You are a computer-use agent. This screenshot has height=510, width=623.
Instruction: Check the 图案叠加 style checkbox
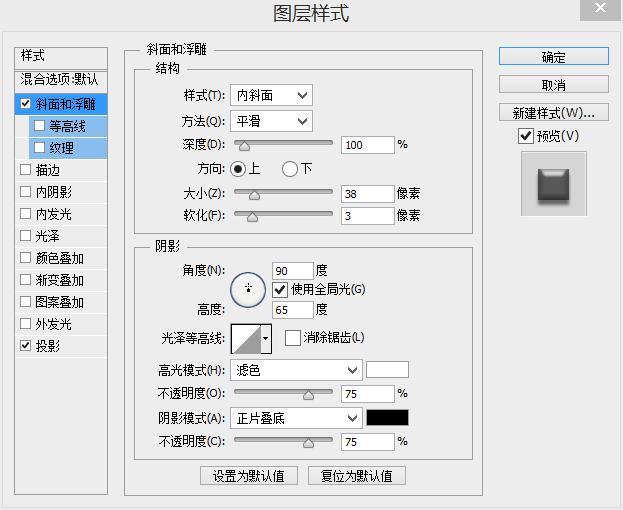pos(25,301)
